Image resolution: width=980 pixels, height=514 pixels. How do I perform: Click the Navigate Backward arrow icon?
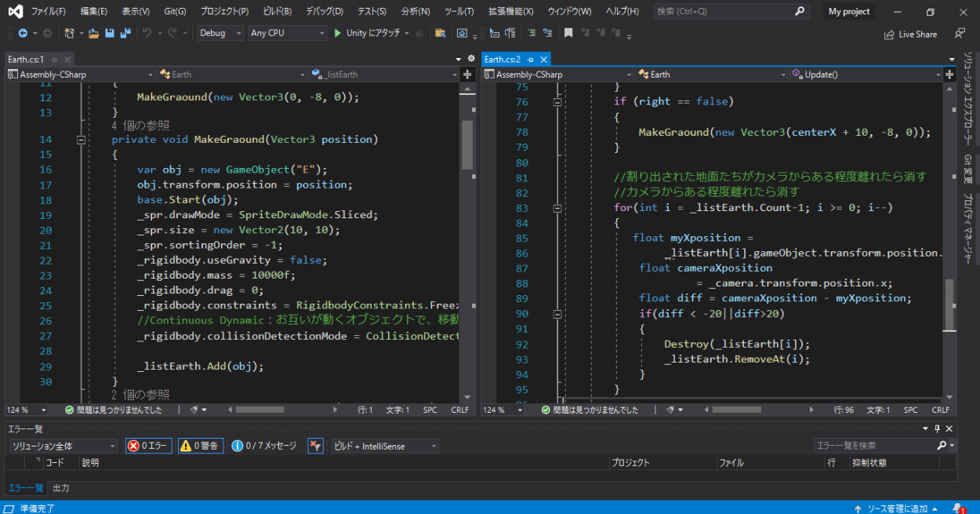point(22,33)
